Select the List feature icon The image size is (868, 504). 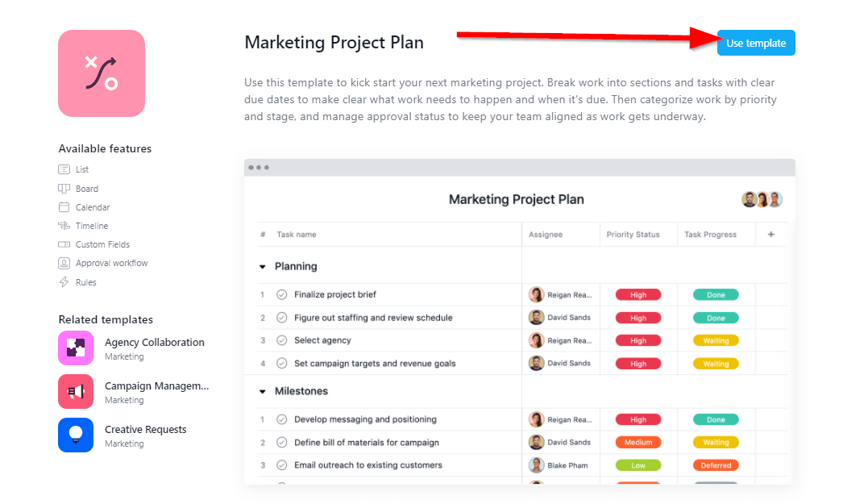(x=64, y=169)
